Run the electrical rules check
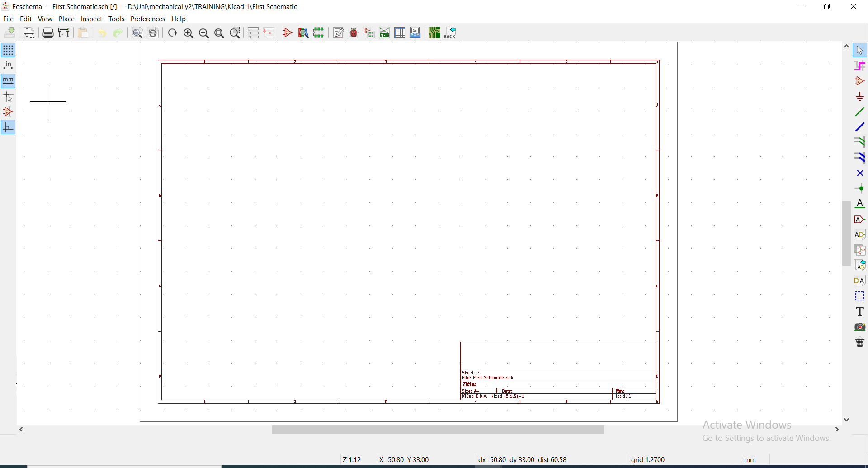Image resolution: width=868 pixels, height=468 pixels. click(x=354, y=33)
